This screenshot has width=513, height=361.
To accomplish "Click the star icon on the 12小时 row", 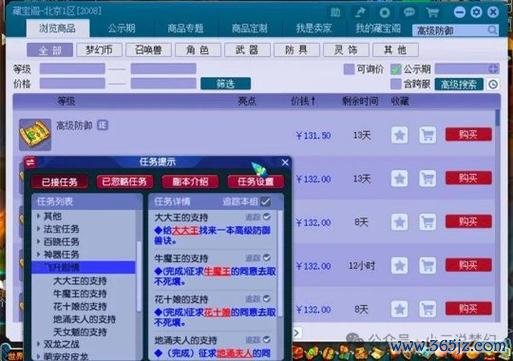I will pos(400,266).
